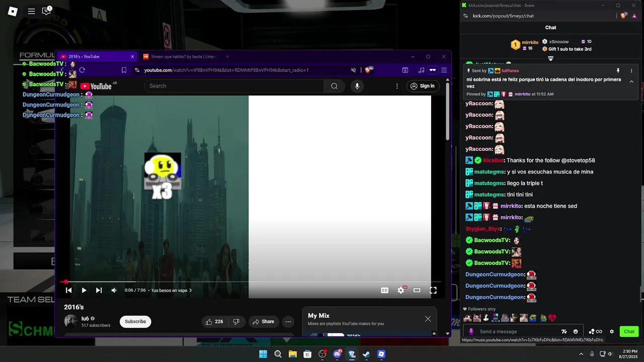Bookmark the current YouTube page
644x362 pixels.
click(x=124, y=70)
